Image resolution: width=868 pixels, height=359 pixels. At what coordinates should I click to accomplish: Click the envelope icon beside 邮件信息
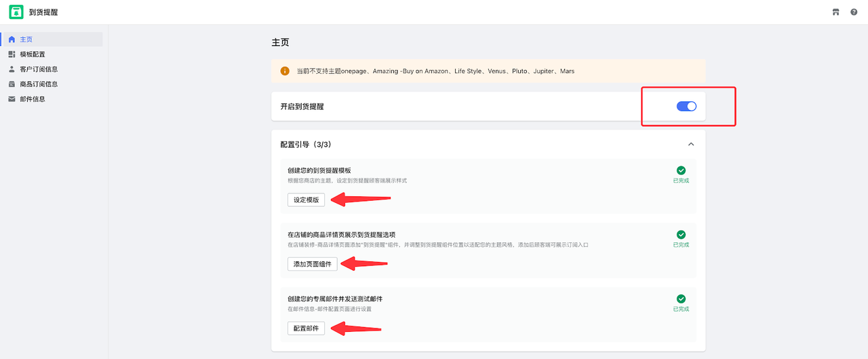[12, 99]
